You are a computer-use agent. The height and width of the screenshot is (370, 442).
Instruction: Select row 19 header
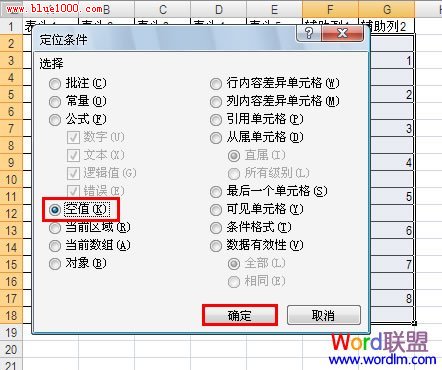point(11,332)
